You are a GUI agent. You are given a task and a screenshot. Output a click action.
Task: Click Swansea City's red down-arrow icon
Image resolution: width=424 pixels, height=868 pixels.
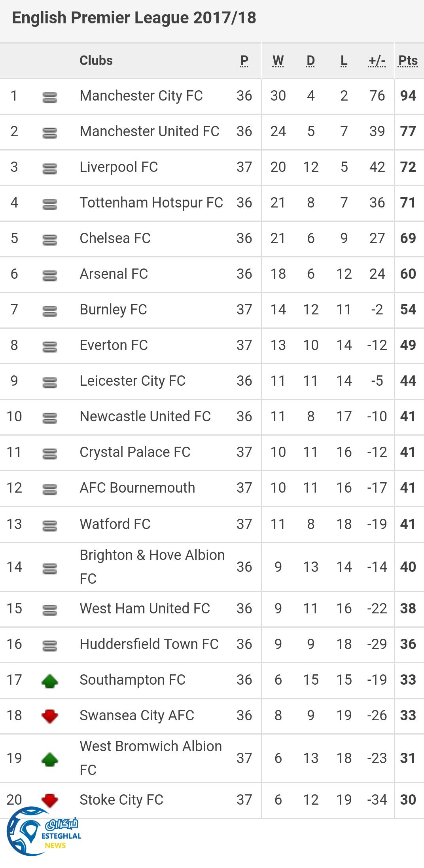[x=50, y=716]
